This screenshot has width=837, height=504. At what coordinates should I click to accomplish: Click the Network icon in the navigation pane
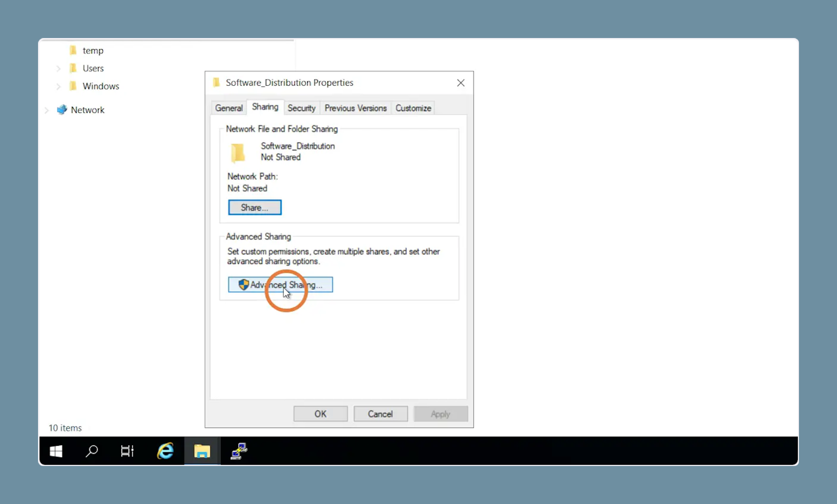(x=62, y=110)
